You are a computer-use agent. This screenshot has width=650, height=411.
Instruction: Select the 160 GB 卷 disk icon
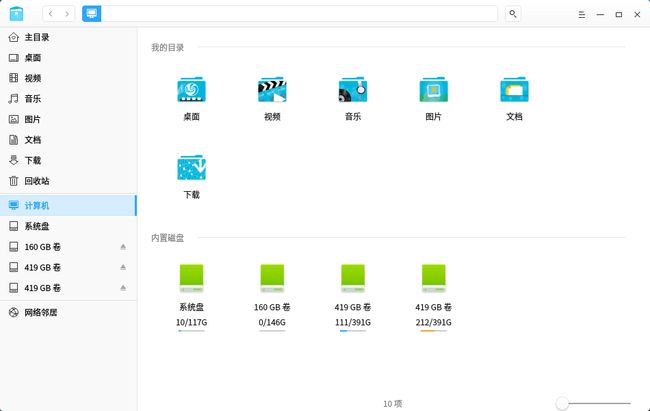tap(272, 278)
